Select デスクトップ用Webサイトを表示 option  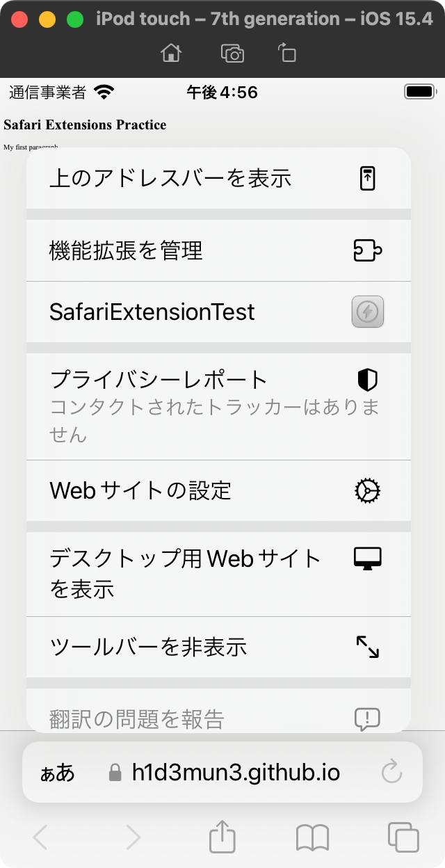(x=218, y=574)
